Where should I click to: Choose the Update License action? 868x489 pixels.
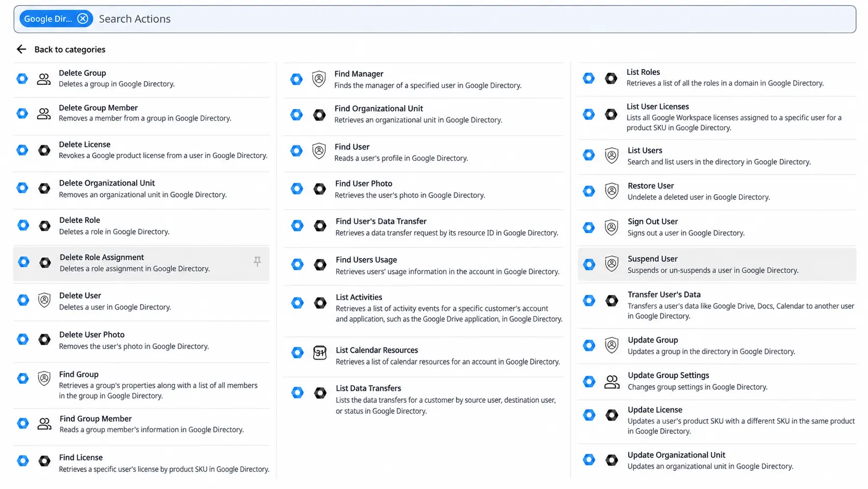pos(717,420)
